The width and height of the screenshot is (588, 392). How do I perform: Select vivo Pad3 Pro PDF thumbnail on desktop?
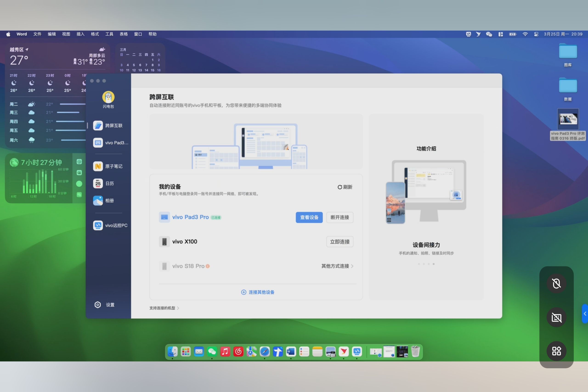pos(567,120)
